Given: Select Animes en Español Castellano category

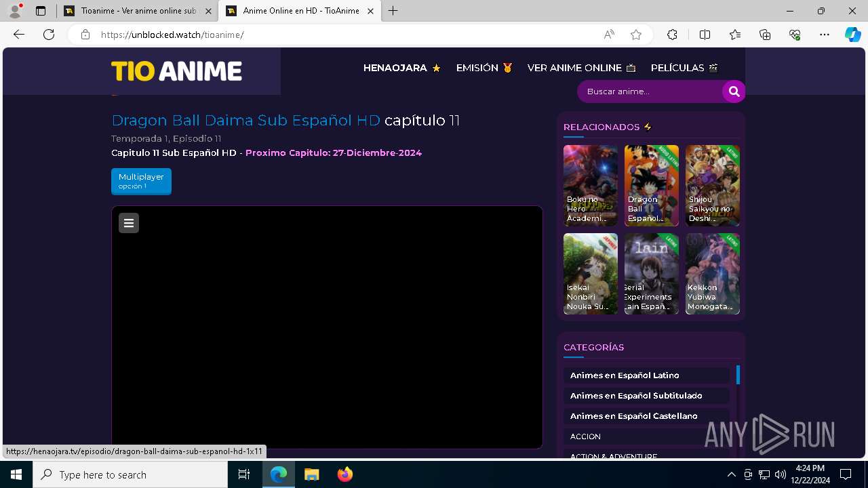Looking at the screenshot, I should tap(646, 416).
